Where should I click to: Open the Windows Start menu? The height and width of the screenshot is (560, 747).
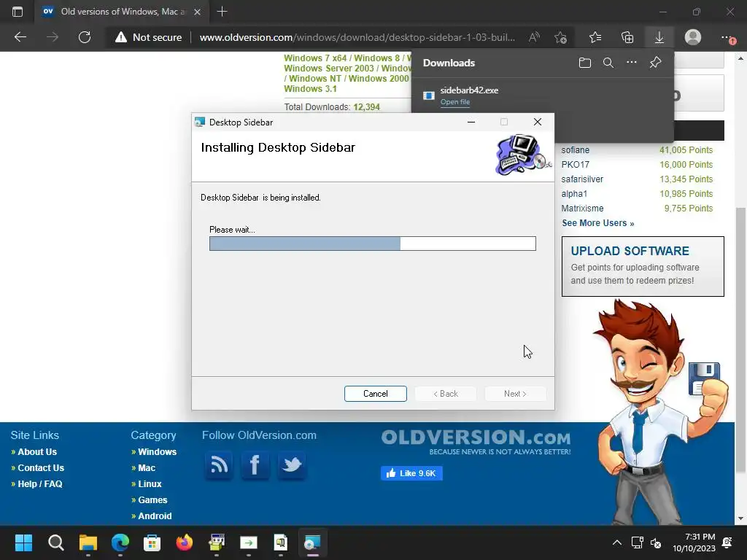click(23, 542)
